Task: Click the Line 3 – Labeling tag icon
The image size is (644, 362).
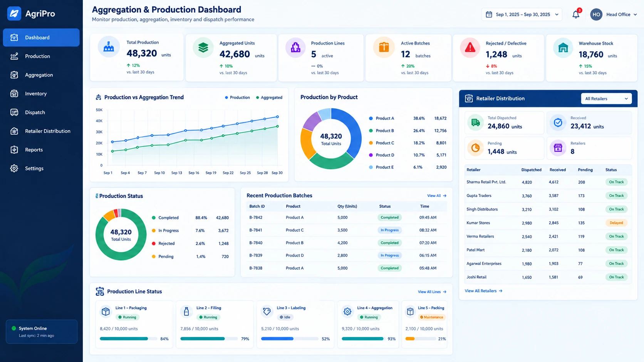Action: pyautogui.click(x=267, y=311)
